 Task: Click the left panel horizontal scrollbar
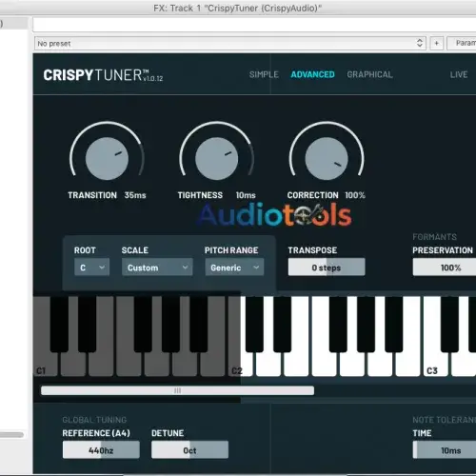point(11,435)
